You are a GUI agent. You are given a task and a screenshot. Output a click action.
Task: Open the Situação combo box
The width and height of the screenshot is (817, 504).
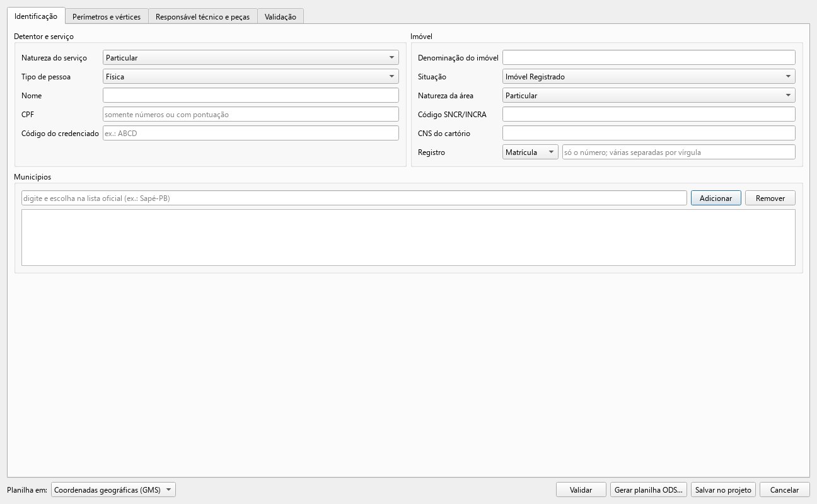click(x=649, y=76)
